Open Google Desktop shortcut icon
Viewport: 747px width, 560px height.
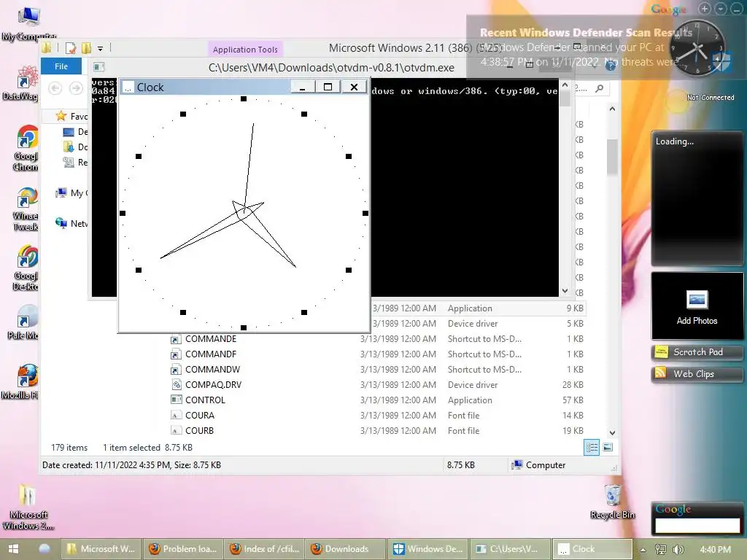point(26,268)
